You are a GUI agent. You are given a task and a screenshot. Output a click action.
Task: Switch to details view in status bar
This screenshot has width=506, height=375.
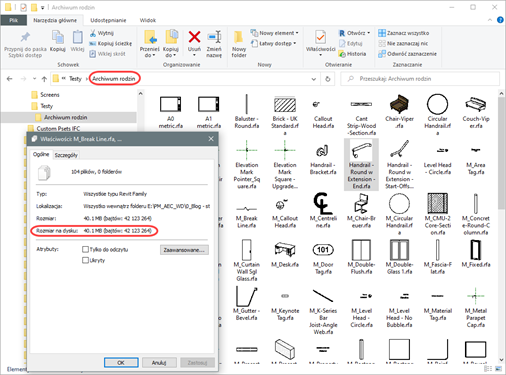488,369
